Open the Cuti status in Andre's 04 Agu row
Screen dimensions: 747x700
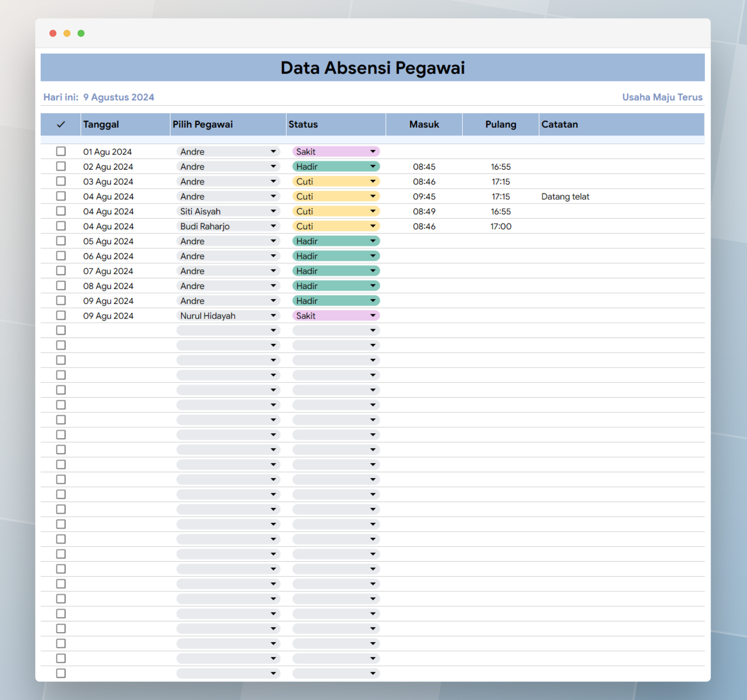click(x=336, y=196)
